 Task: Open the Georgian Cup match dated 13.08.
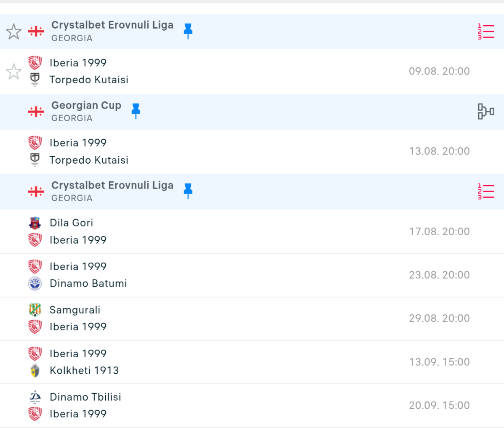[x=439, y=152]
